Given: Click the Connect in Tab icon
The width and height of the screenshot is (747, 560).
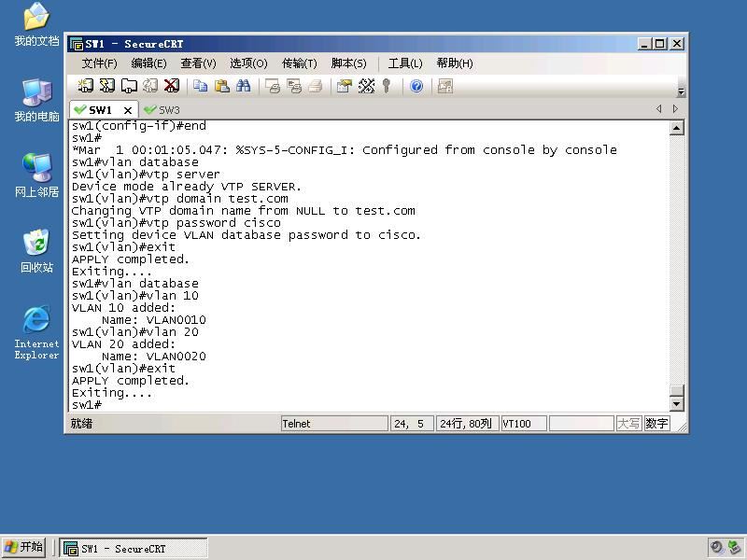Looking at the screenshot, I should pos(129,86).
